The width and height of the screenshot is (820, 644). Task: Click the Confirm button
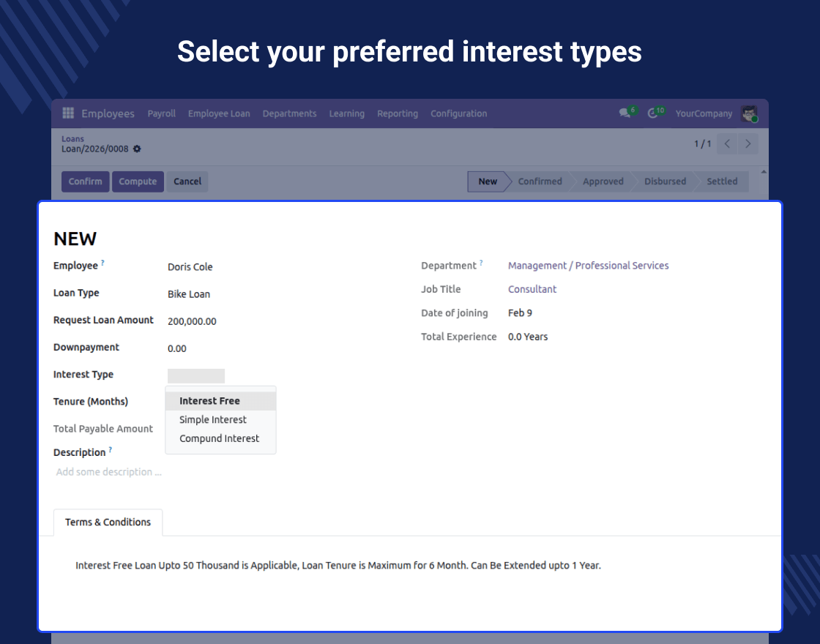(85, 181)
